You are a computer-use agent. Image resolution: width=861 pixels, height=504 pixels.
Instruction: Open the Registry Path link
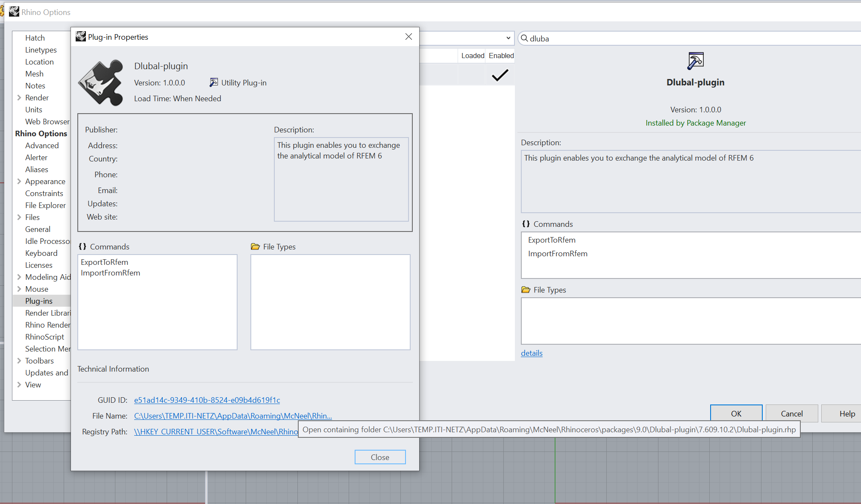coord(216,431)
